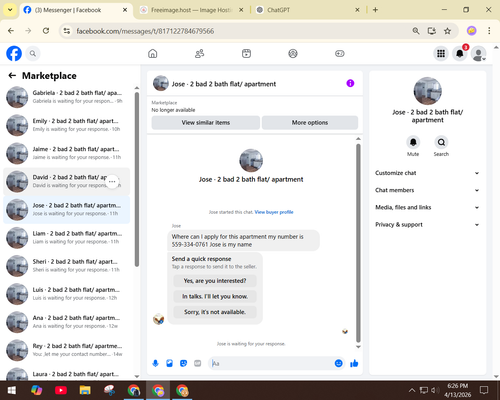Image resolution: width=500 pixels, height=400 pixels.
Task: Open options menu for David chat
Action: 112,182
